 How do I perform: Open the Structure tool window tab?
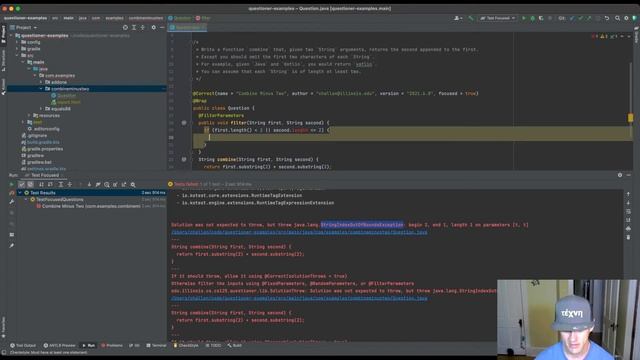3,60
